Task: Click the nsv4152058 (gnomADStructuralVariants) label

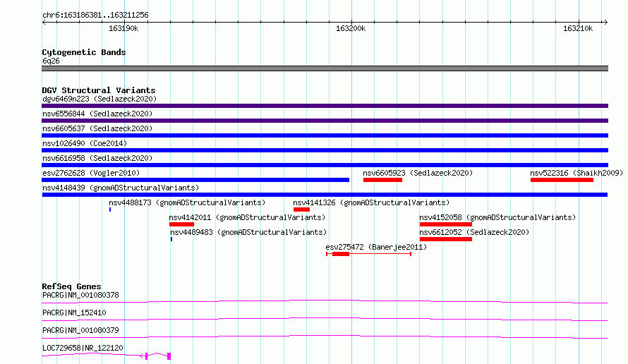Action: (497, 217)
